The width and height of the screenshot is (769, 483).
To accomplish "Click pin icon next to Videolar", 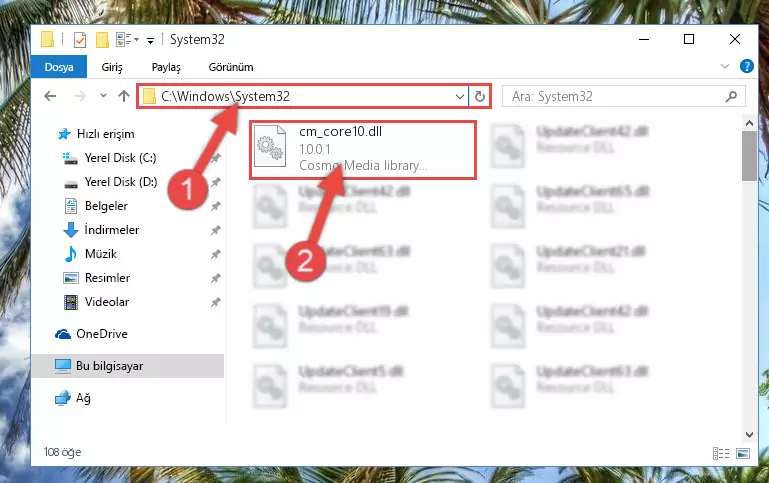I will pyautogui.click(x=215, y=302).
